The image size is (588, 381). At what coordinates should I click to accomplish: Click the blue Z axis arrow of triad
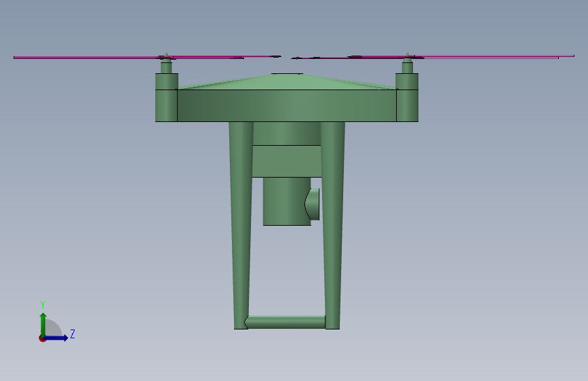pyautogui.click(x=56, y=338)
